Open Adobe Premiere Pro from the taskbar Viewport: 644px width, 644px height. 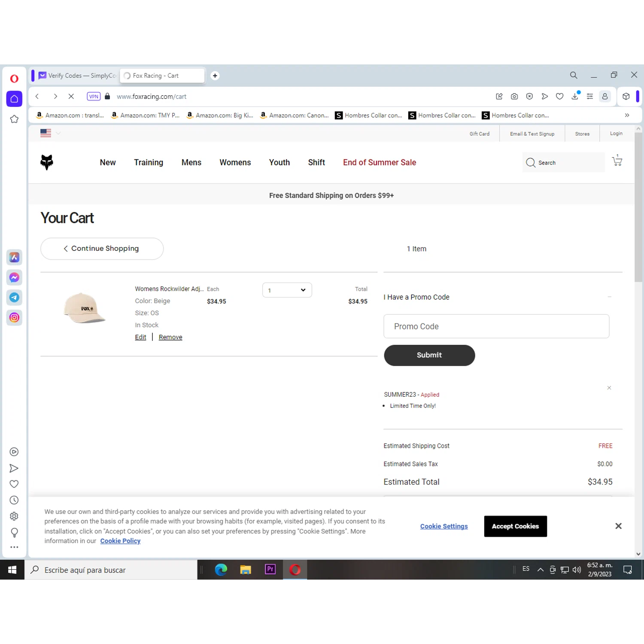click(270, 570)
